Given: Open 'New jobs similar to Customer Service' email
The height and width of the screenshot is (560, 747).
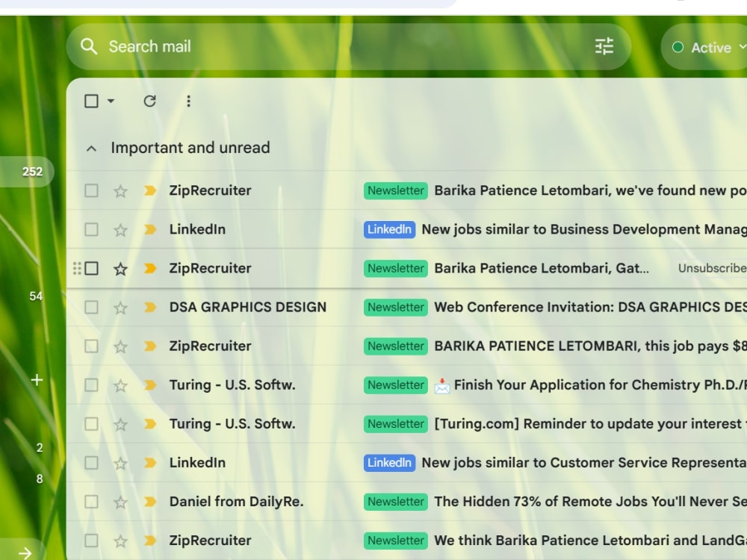Looking at the screenshot, I should pyautogui.click(x=584, y=463).
